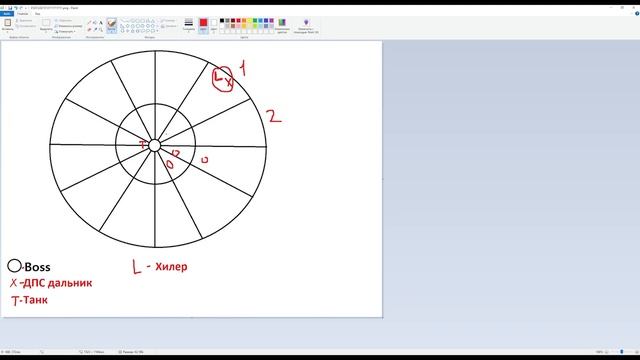Image resolution: width=640 pixels, height=360 pixels.
Task: Click the Redo arrow in title bar
Action: pos(21,8)
